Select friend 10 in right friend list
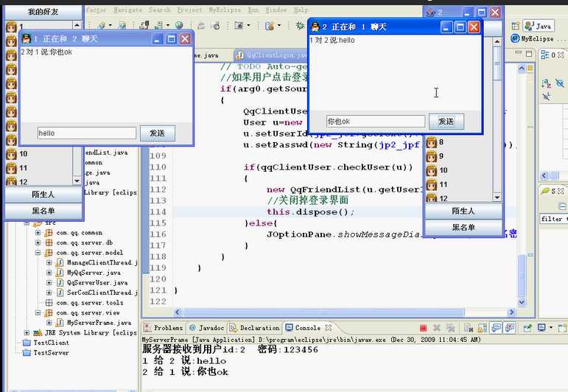 pos(459,170)
